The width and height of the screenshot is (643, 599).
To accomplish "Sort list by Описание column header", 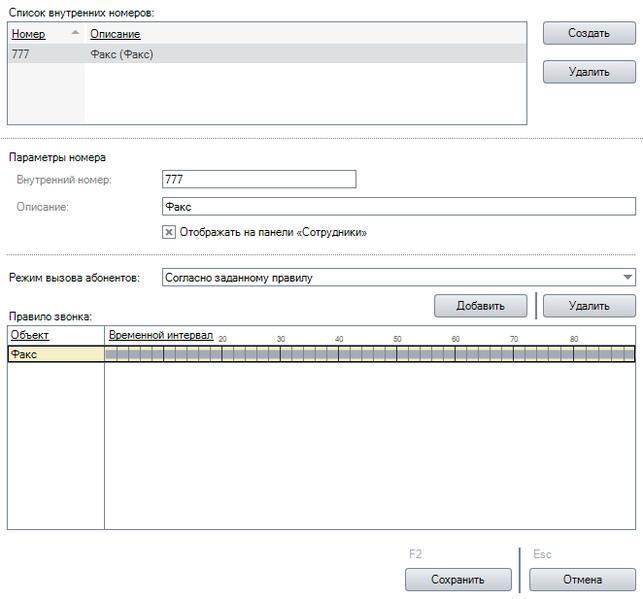I will pos(115,34).
